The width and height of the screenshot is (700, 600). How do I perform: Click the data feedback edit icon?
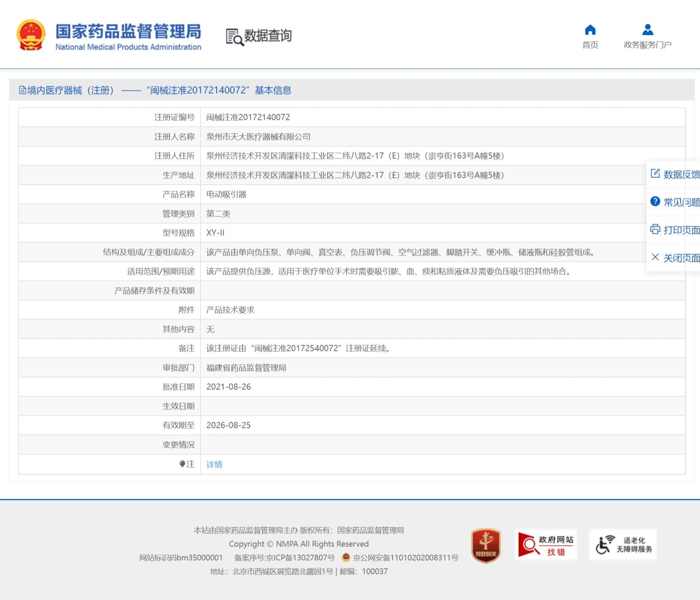(x=655, y=173)
